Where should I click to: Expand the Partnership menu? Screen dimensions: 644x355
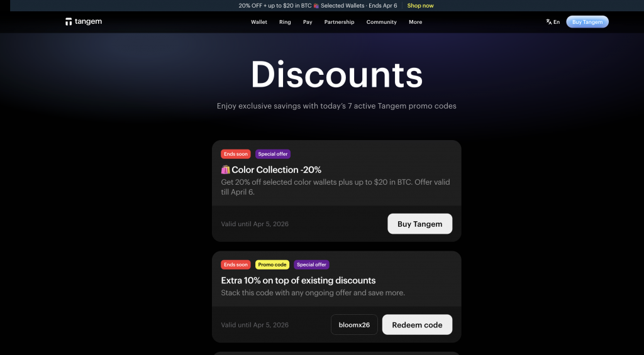coord(339,22)
